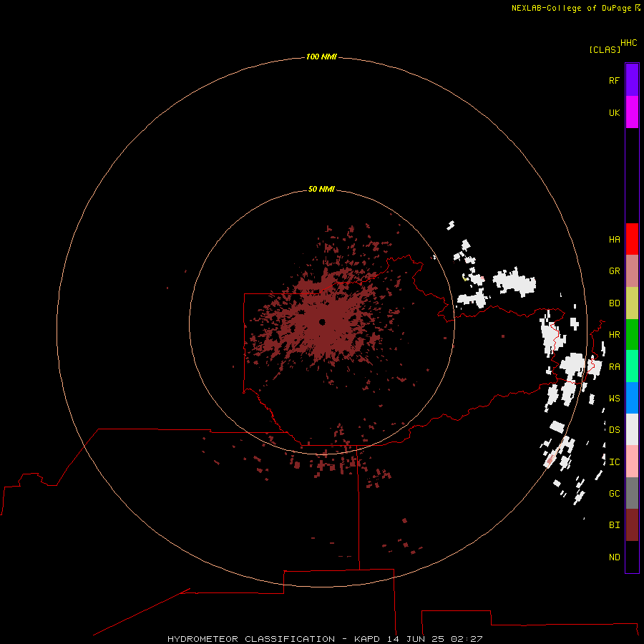
Task: Click the KAPD radar station identifier
Action: [x=367, y=639]
